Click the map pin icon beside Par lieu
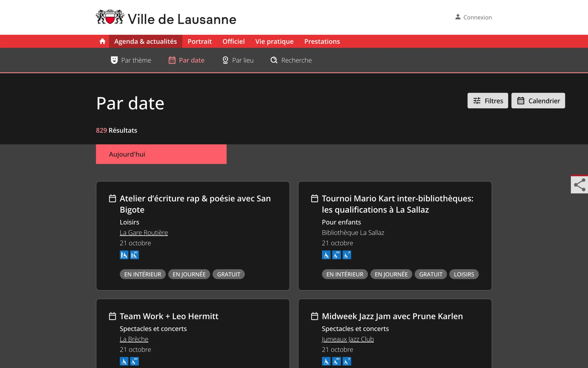 225,60
